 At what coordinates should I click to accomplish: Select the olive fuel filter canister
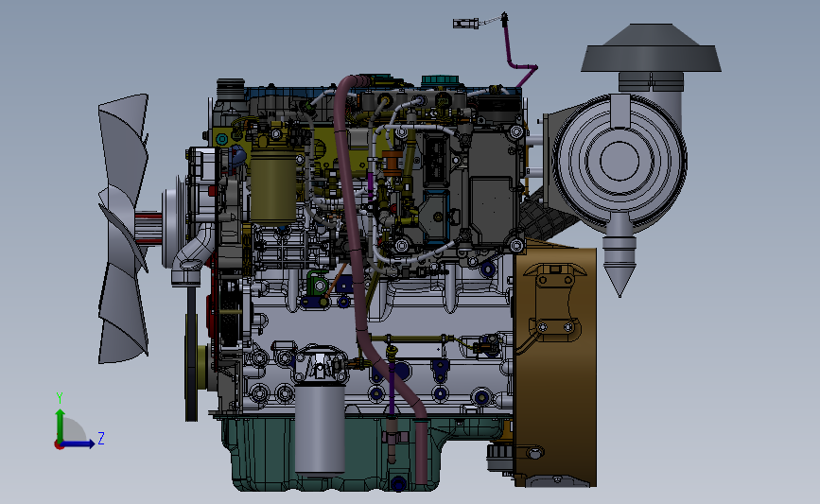[x=273, y=187]
